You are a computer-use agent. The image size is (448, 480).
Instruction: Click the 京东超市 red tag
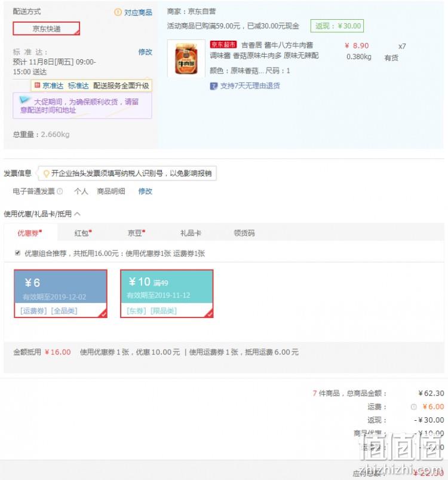pyautogui.click(x=223, y=45)
